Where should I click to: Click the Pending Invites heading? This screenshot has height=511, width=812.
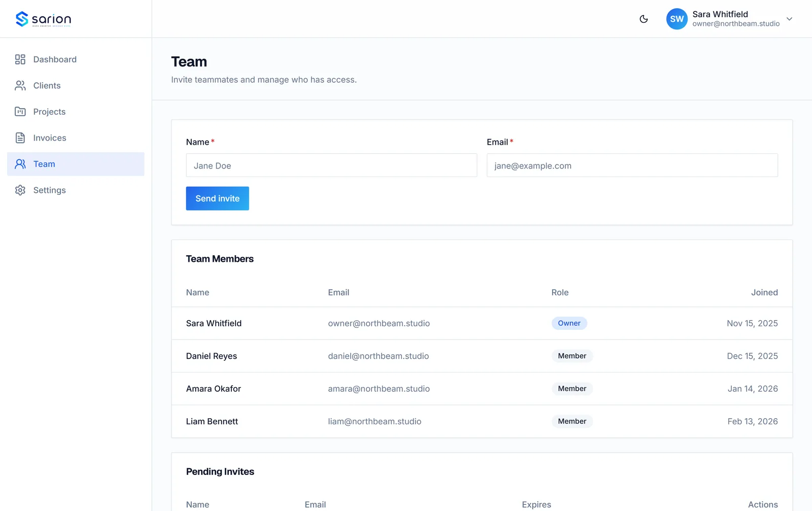click(220, 471)
